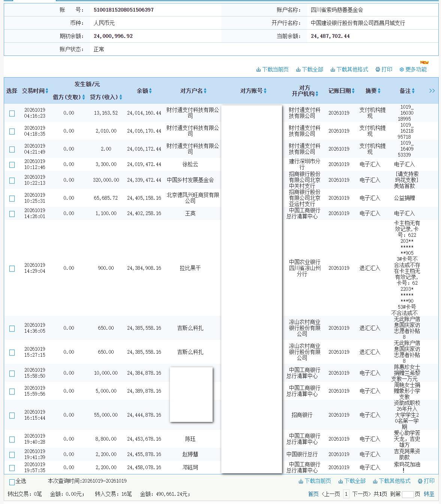Click current balance 24,487,702.44
This screenshot has height=504, width=441.
[x=330, y=36]
